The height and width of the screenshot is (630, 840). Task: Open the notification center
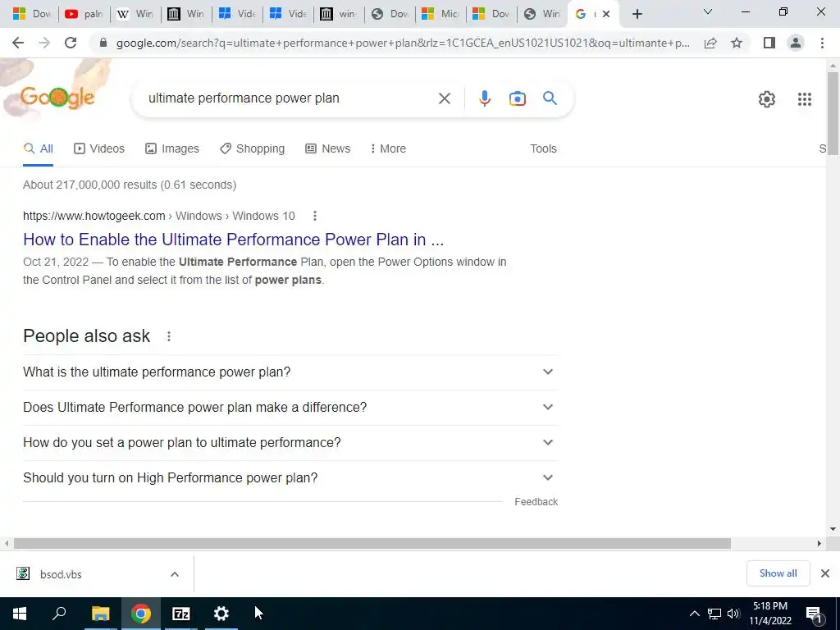pyautogui.click(x=814, y=614)
